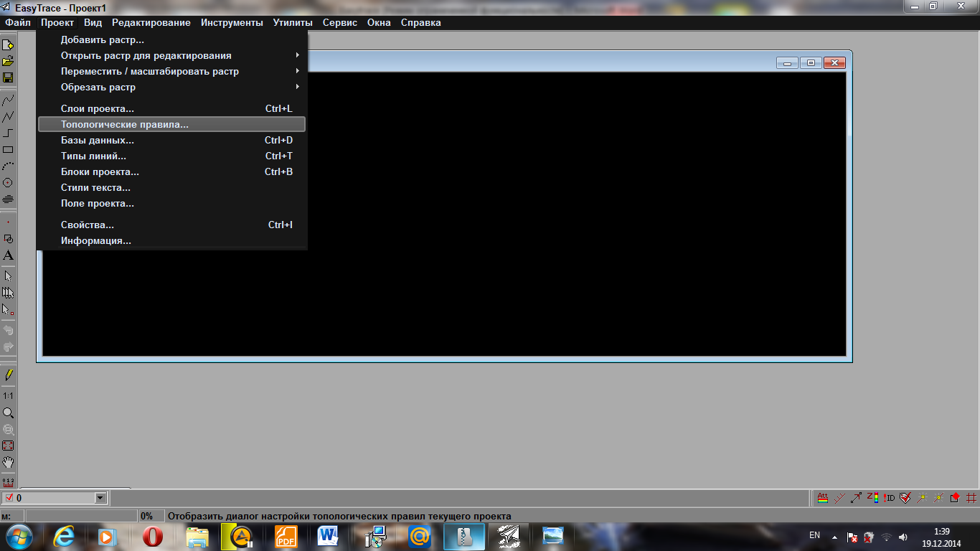The image size is (980, 551).
Task: Open the Инструменты menu
Action: tap(232, 22)
